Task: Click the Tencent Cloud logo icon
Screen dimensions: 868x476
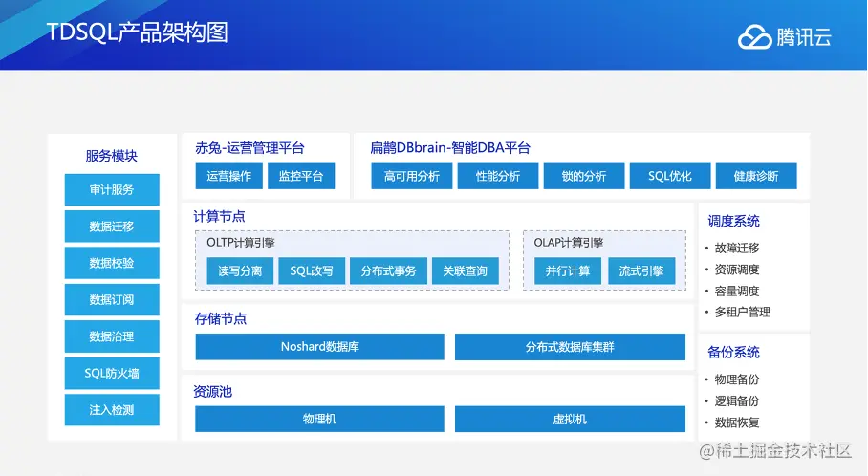Action: click(754, 37)
